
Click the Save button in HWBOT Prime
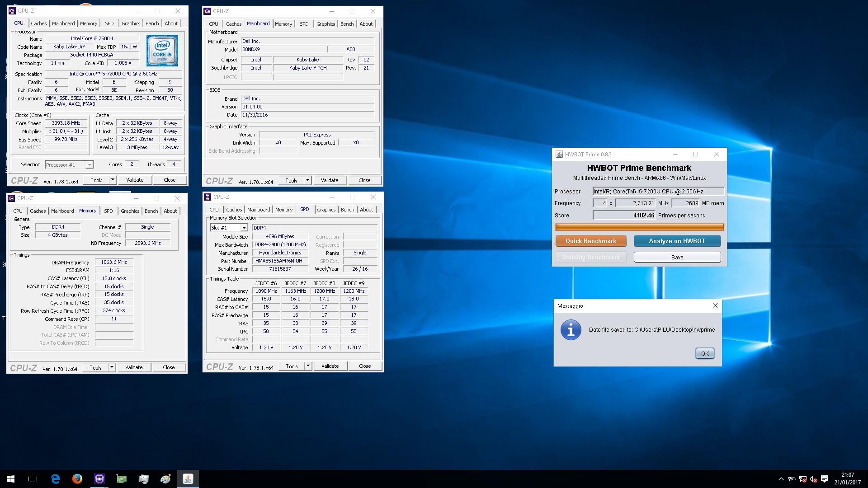point(677,257)
